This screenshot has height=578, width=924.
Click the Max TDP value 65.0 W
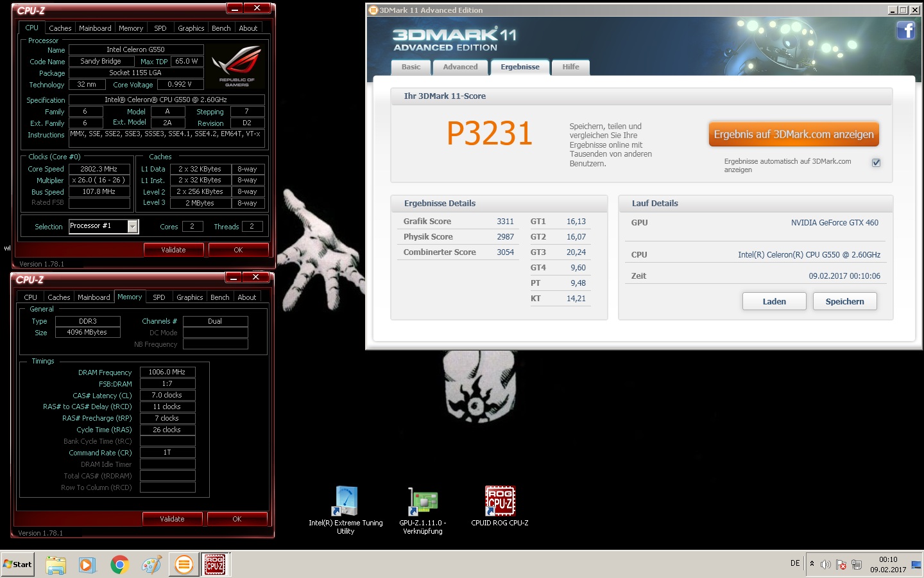tap(187, 61)
